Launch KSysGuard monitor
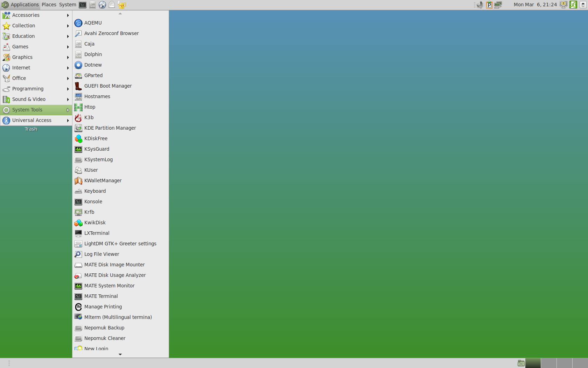 (120, 149)
